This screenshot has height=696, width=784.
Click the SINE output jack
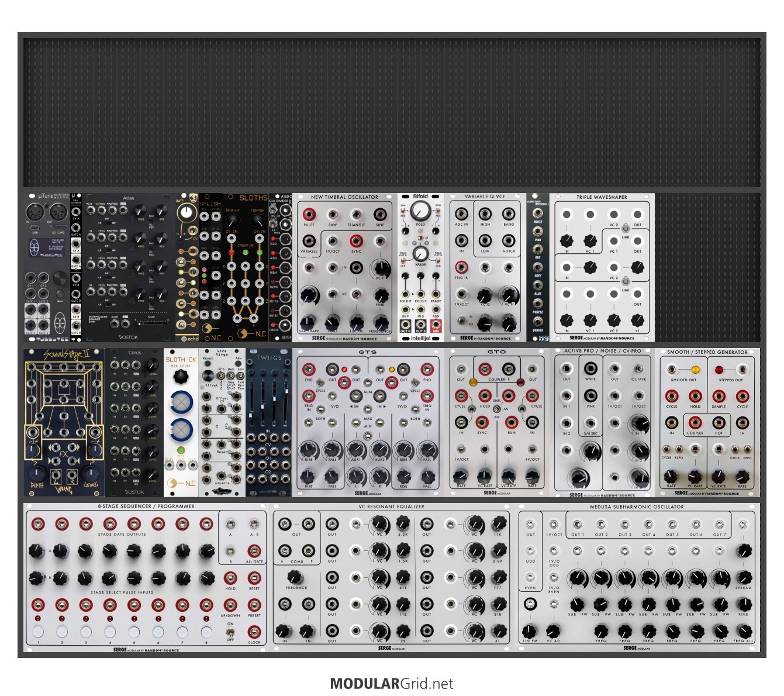[x=380, y=214]
